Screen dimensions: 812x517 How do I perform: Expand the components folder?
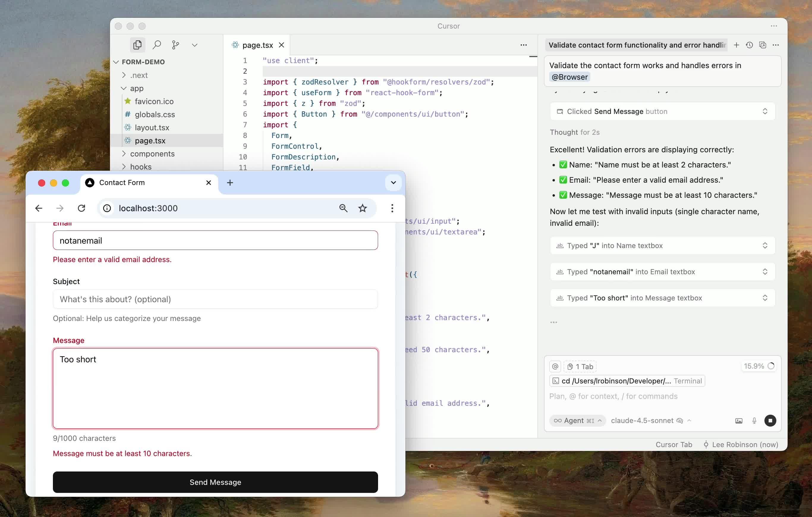(x=152, y=153)
